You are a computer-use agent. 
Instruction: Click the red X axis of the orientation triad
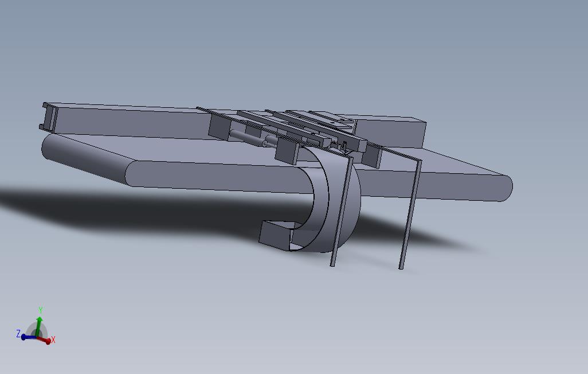45,340
